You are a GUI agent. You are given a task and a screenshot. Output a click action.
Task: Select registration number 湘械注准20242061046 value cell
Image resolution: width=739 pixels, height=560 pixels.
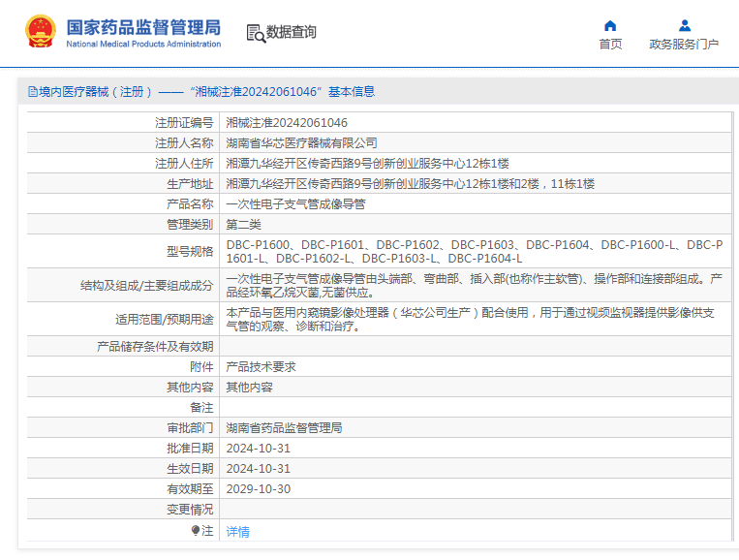coord(287,123)
